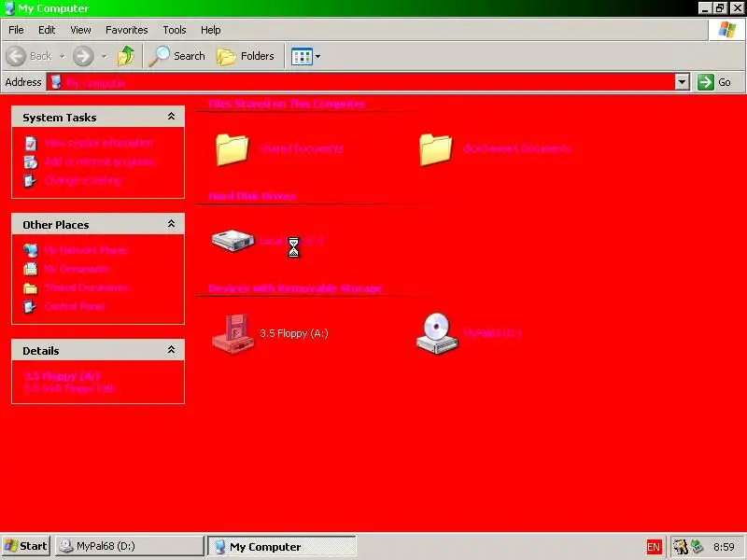Image resolution: width=747 pixels, height=560 pixels.
Task: Click the Windows flag logo throbber
Action: coord(727,30)
